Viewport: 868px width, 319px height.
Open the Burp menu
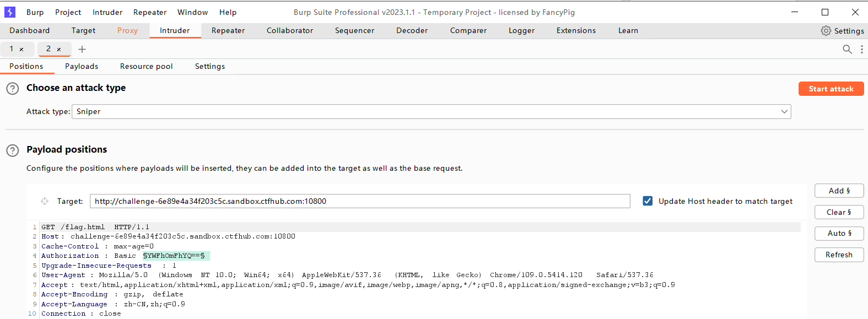pyautogui.click(x=35, y=12)
